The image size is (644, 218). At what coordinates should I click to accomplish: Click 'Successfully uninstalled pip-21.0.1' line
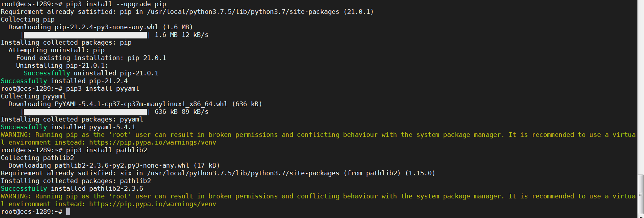pos(91,73)
